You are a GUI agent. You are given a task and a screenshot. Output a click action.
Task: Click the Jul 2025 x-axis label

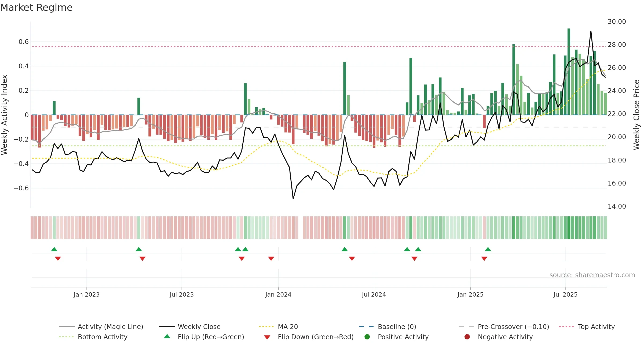click(x=565, y=294)
